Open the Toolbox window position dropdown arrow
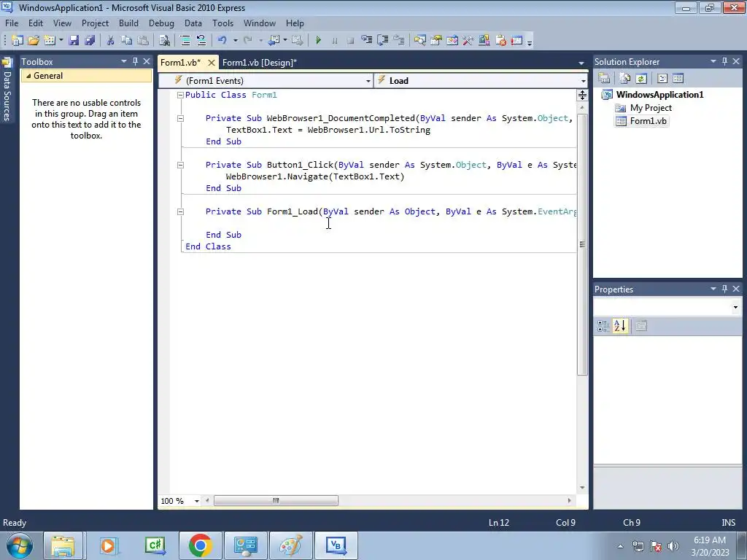747x560 pixels. click(124, 61)
